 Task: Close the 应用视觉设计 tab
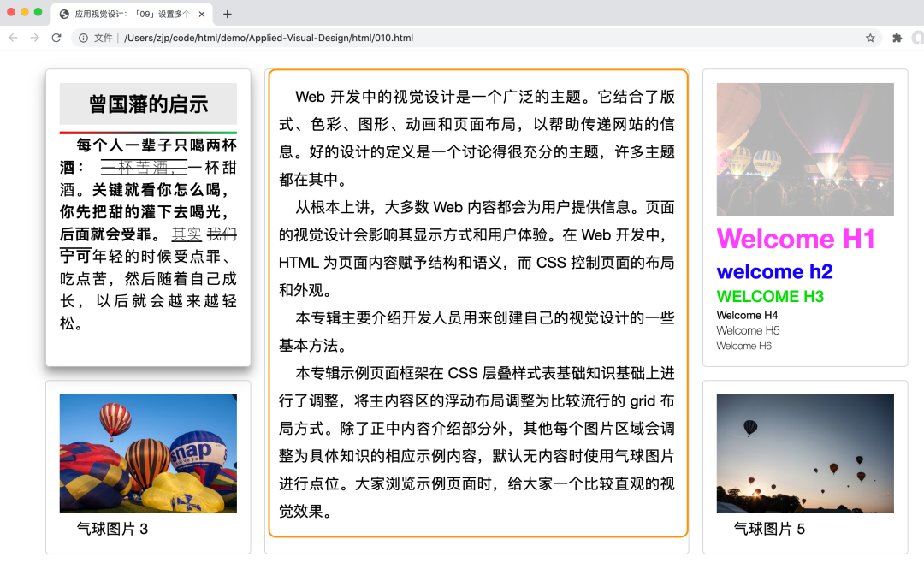click(x=202, y=15)
